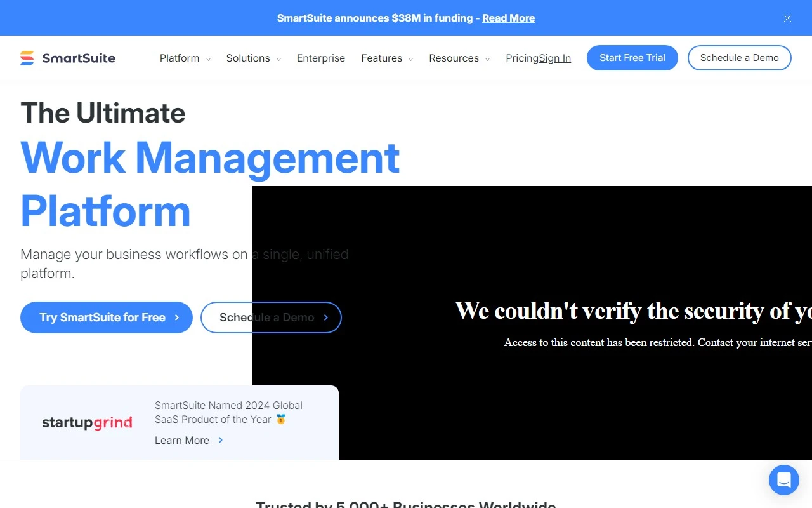Expand the Platform menu chevron
The width and height of the screenshot is (812, 508).
pyautogui.click(x=208, y=59)
